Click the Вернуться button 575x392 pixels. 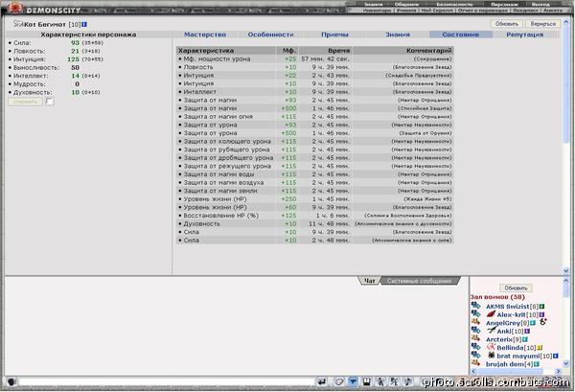[x=542, y=24]
